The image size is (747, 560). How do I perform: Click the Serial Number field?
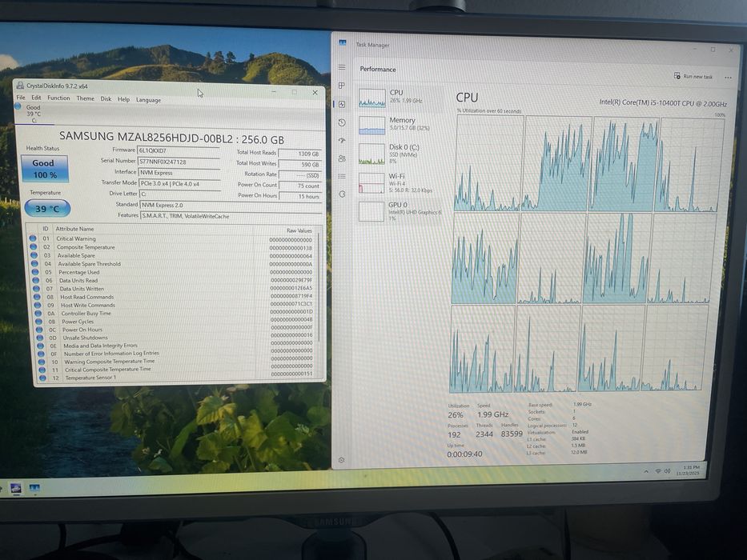pyautogui.click(x=179, y=162)
